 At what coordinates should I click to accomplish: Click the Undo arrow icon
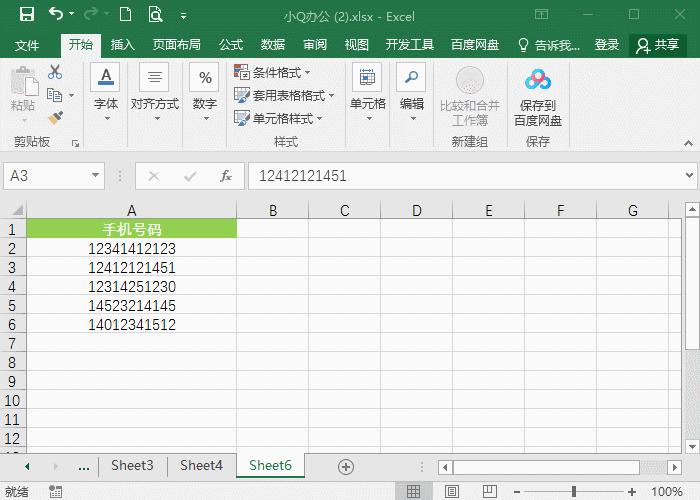[56, 14]
